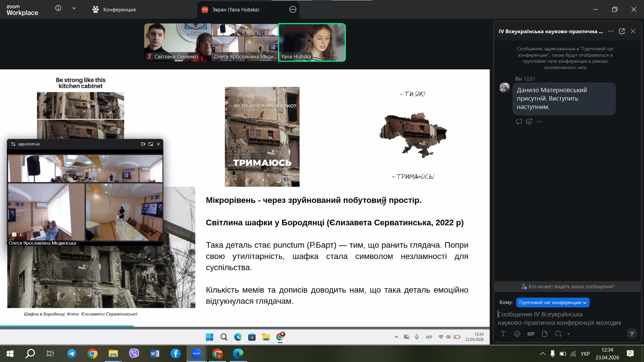The image size is (644, 362).
Task: Expand the Групповой чат конференции recipient dropdown
Action: coord(552,302)
